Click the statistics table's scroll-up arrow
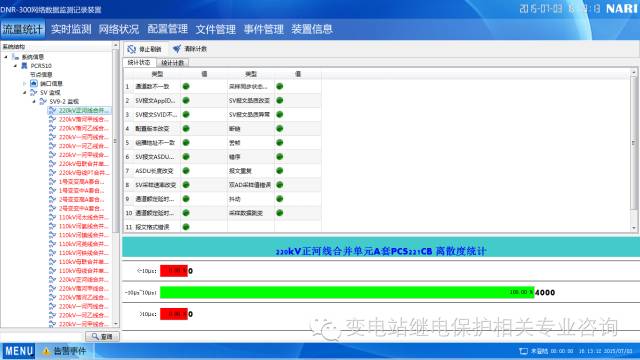This screenshot has height=360, width=640. (x=634, y=73)
